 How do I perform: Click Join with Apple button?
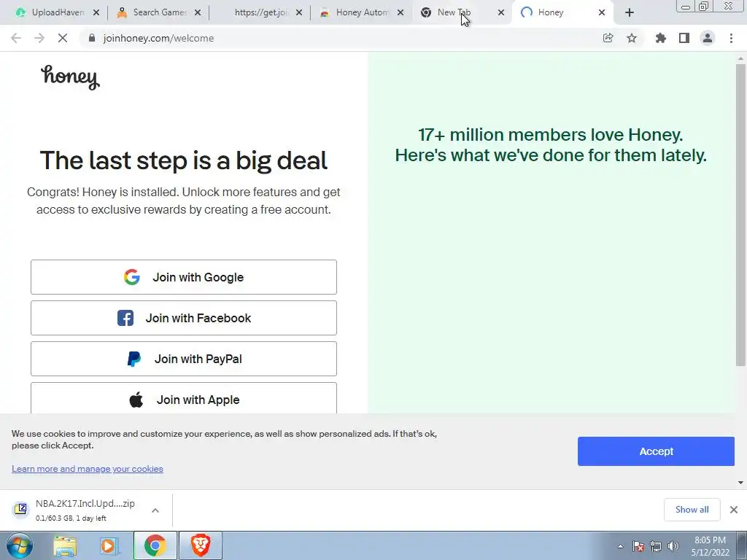183,399
